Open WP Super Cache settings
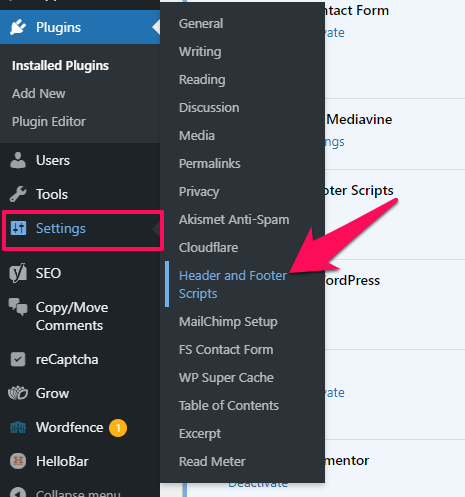 [226, 378]
